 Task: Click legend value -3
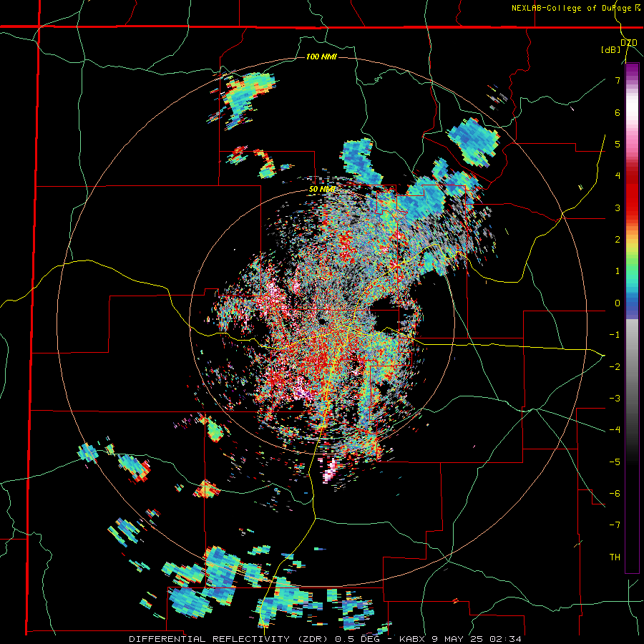pyautogui.click(x=615, y=399)
